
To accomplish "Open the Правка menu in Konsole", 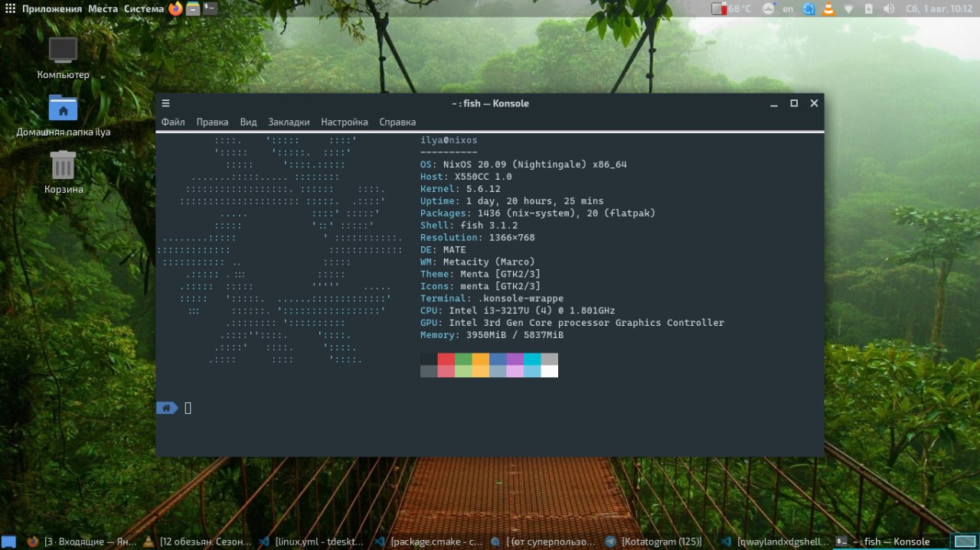I will 212,122.
